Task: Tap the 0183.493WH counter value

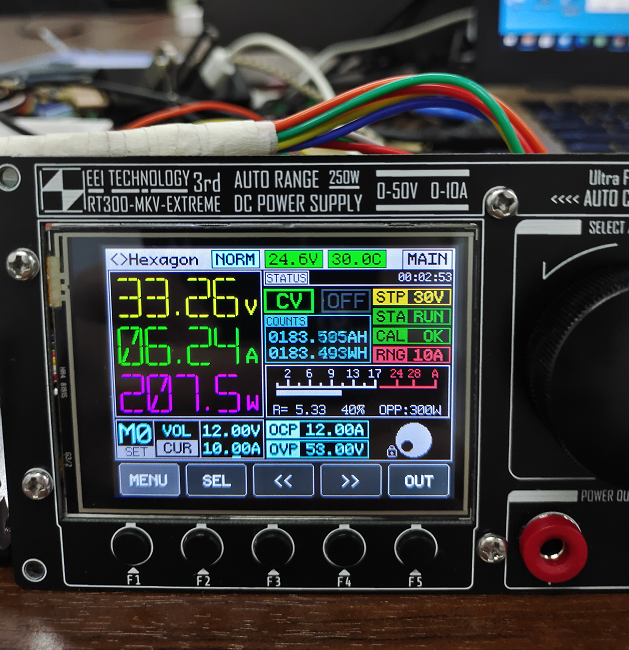Action: (x=318, y=353)
